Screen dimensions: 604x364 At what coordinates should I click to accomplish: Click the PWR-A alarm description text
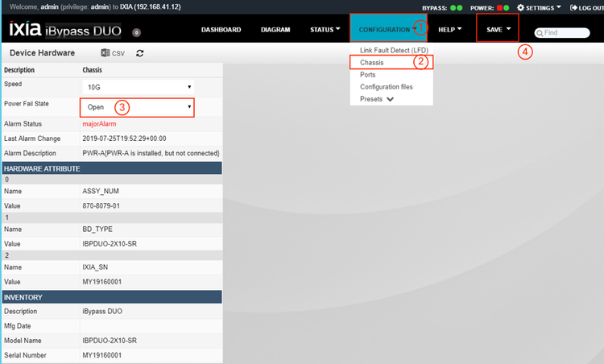pos(151,153)
